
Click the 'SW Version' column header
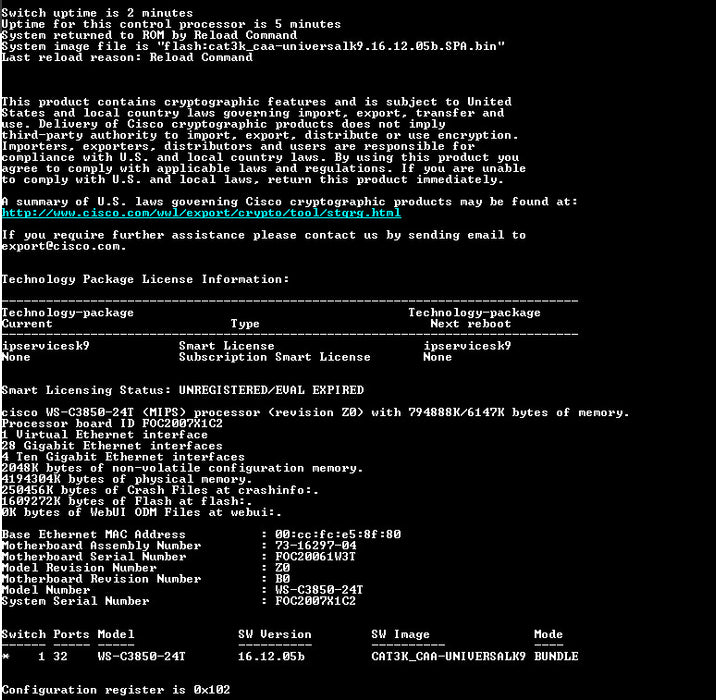pos(275,634)
